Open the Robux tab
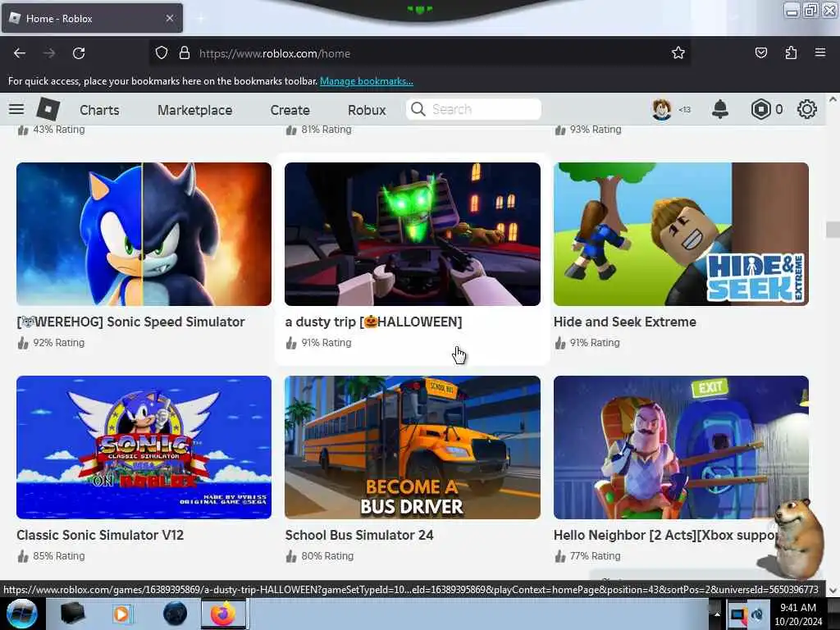 pos(367,110)
